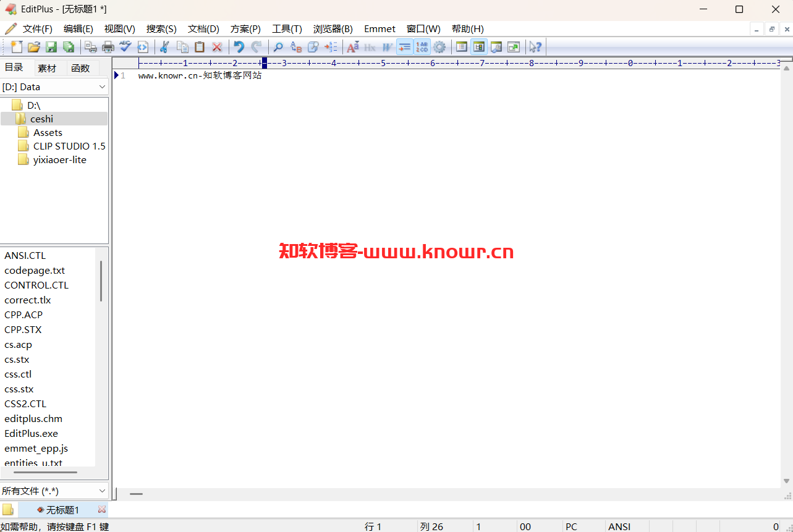Click the Copy icon in toolbar
793x532 pixels.
point(182,47)
